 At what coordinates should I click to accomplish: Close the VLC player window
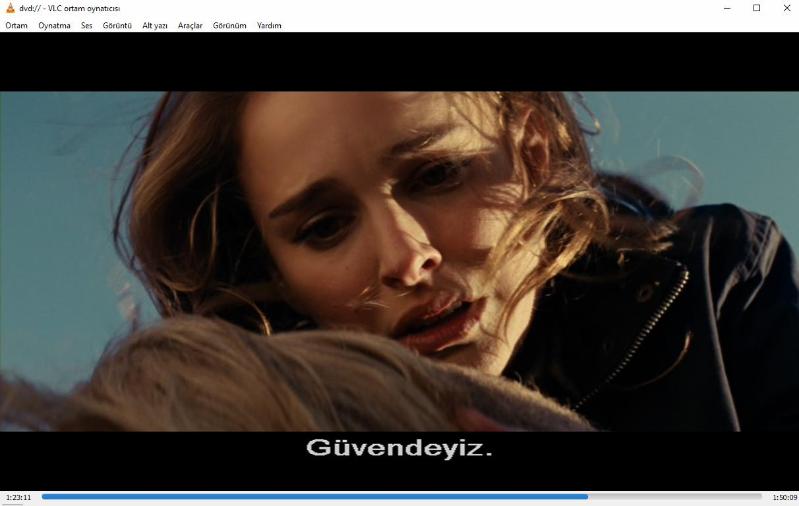coord(785,8)
